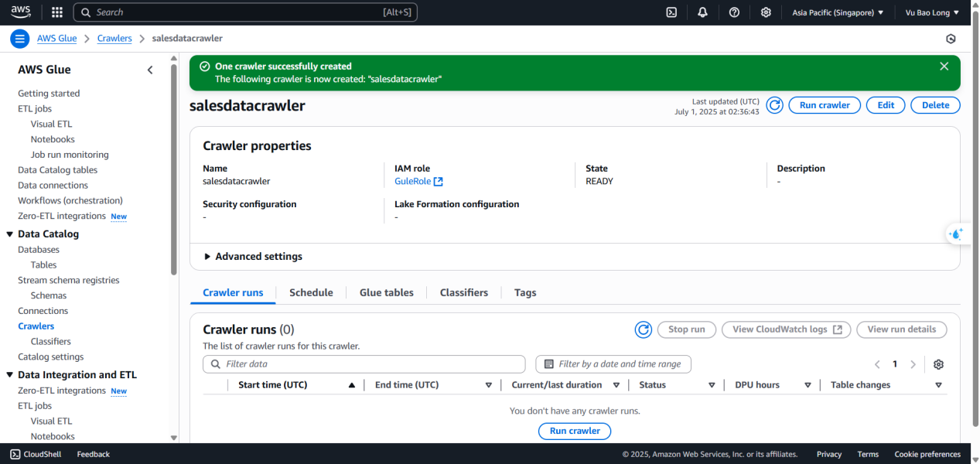Refresh the crawler details
Screen dimensions: 980x464
pyautogui.click(x=774, y=105)
